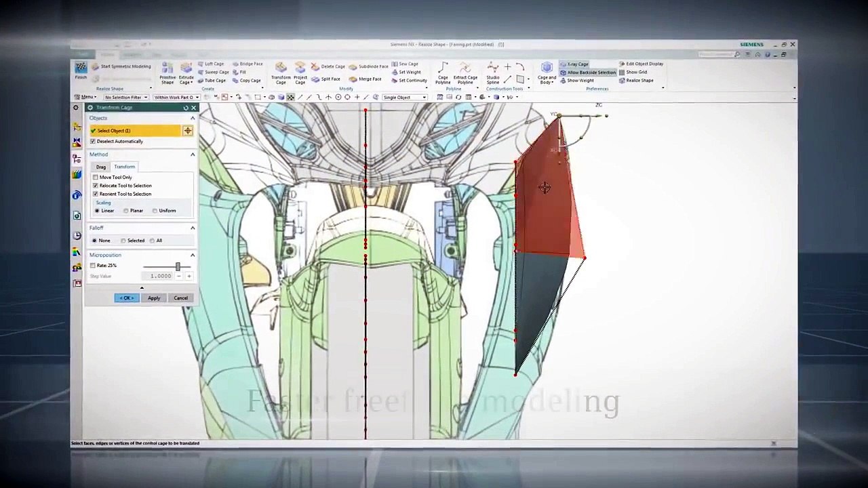Screen dimensions: 868x488
Task: Collapse the Falloff section
Action: coord(193,228)
